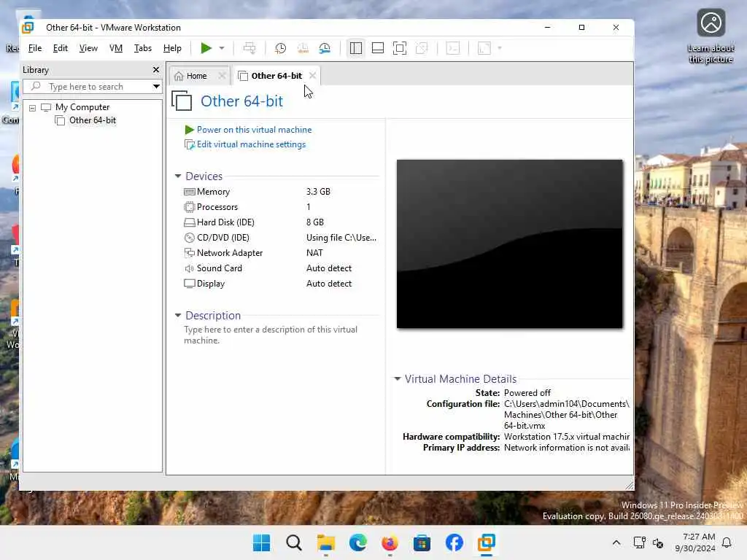The image size is (747, 560).
Task: Open the stretch options dropdown arrow
Action: click(499, 48)
